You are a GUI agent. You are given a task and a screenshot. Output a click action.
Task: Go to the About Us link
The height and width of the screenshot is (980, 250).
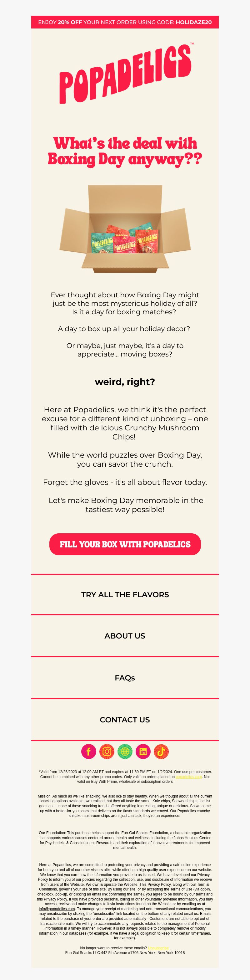pos(125,636)
